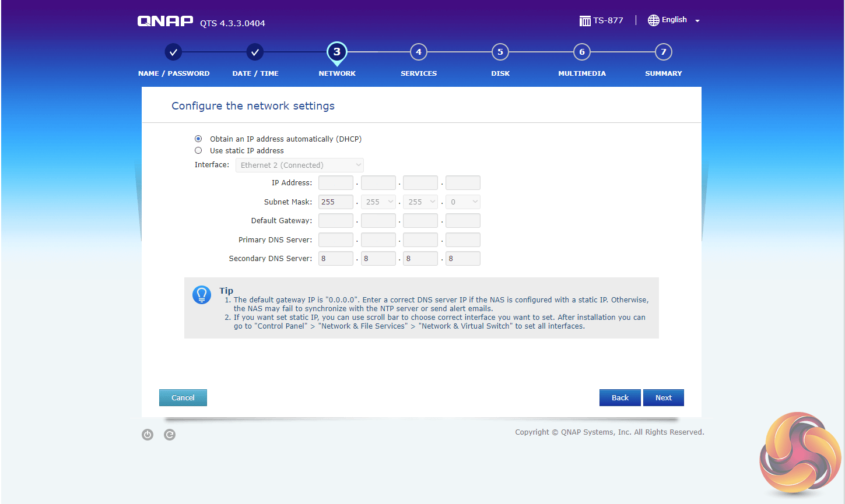Open the DATE / TIME step
Viewport: 845px width, 504px height.
coord(255,73)
